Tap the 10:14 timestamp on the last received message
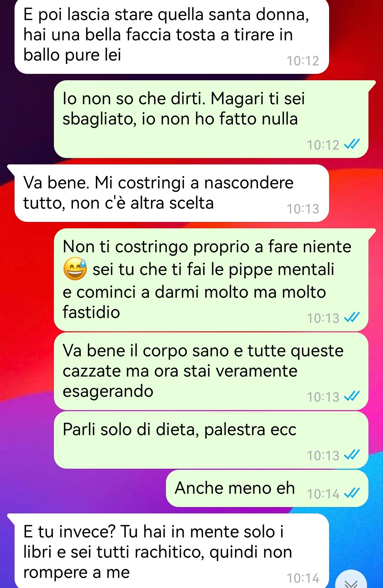 click(303, 578)
